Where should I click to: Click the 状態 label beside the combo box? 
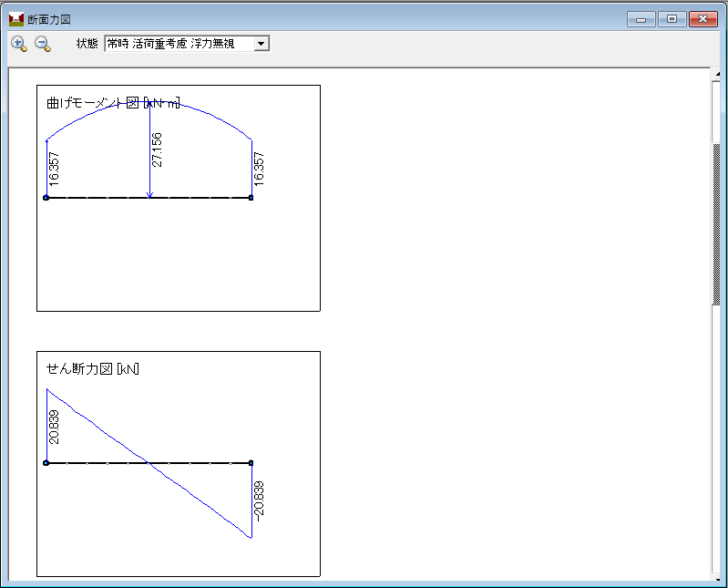[x=87, y=43]
